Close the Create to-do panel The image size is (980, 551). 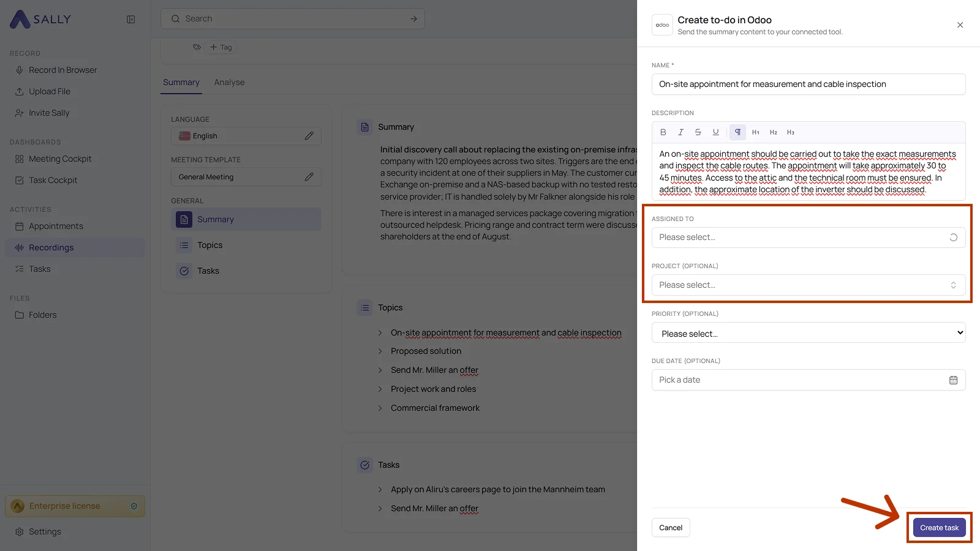tap(960, 25)
